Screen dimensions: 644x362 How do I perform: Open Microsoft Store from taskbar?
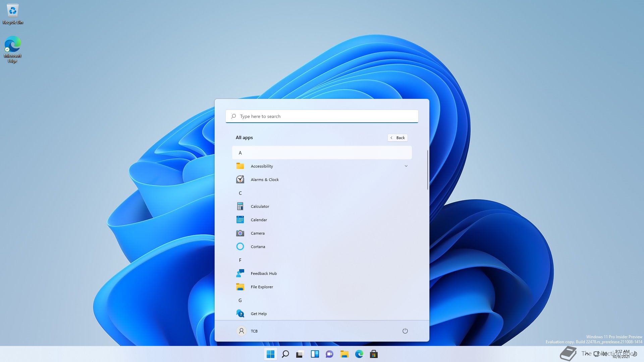point(374,354)
